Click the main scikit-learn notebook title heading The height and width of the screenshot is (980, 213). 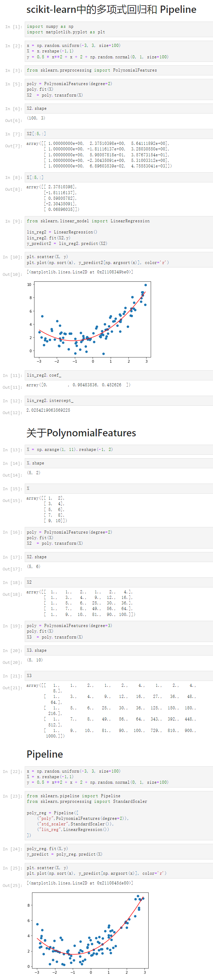click(x=111, y=9)
